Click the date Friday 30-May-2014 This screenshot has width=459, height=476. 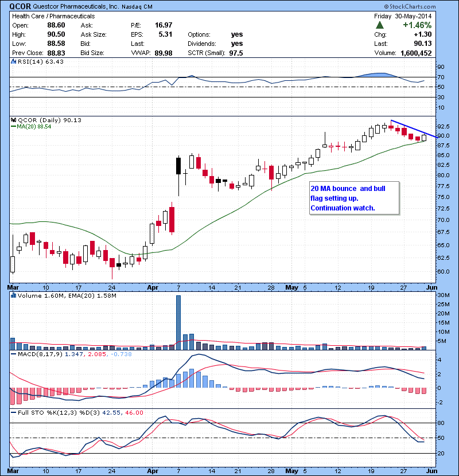tap(403, 16)
